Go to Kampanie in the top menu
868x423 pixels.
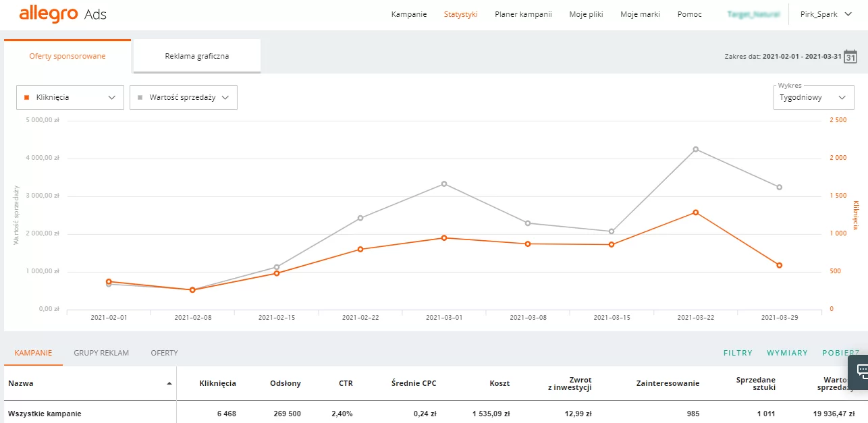tap(409, 14)
